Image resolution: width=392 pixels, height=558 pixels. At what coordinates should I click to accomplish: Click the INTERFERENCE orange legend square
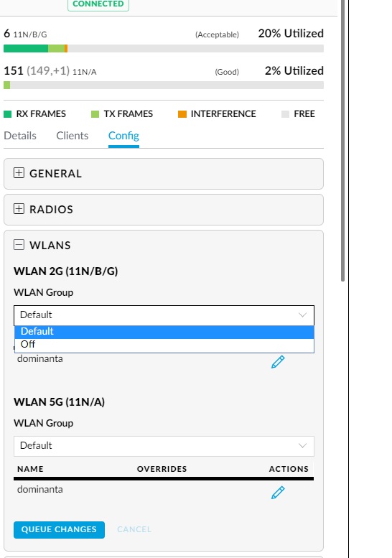[x=182, y=114]
